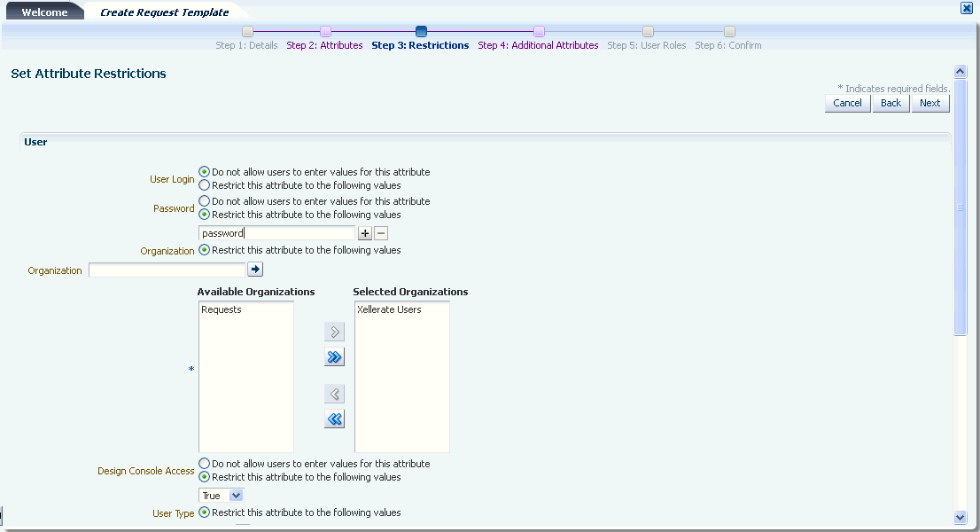
Task: Move Requests to Selected Organizations with single-right arrow
Action: [334, 332]
